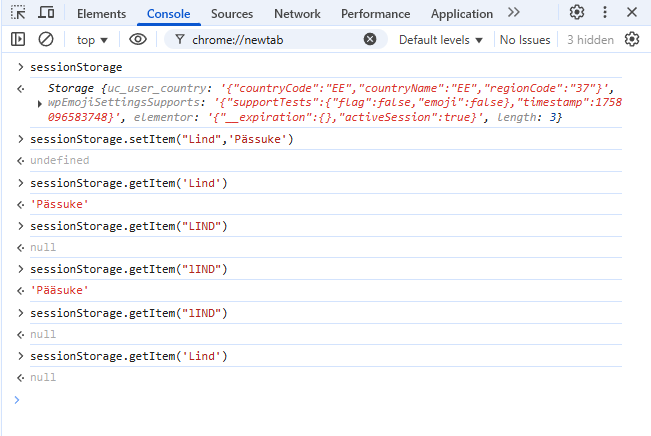Viewport: 651px width, 436px height.
Task: Clear the chrome://newtab filter text
Action: coord(370,39)
